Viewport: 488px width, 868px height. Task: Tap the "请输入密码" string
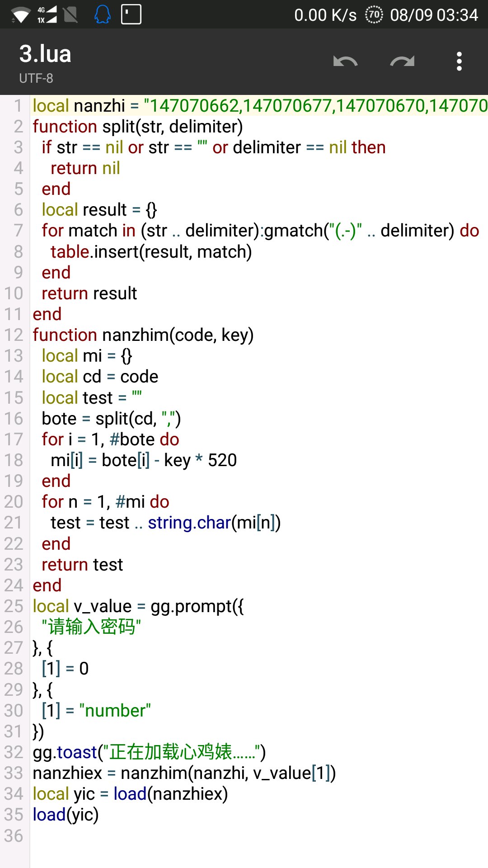coord(91,627)
